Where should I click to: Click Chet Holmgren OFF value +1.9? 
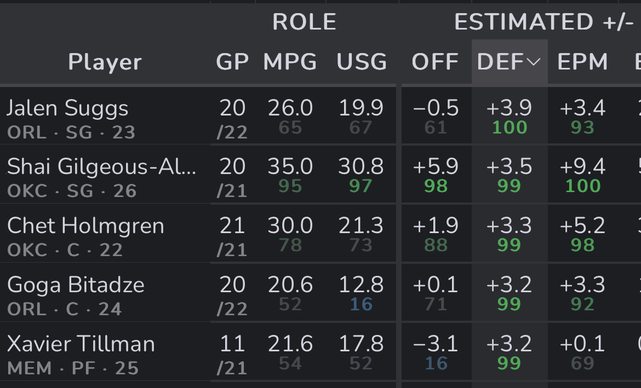coord(435,226)
